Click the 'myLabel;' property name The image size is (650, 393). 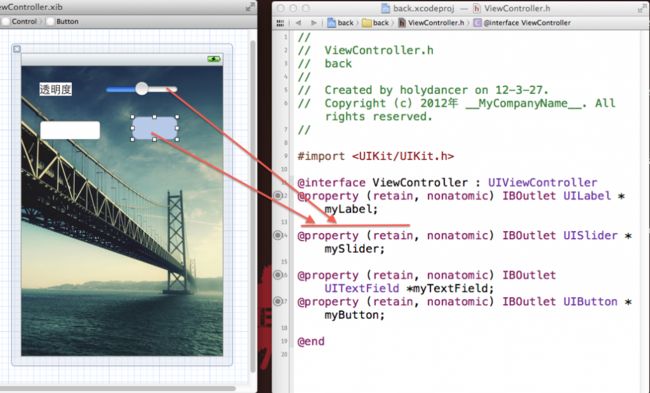[351, 209]
